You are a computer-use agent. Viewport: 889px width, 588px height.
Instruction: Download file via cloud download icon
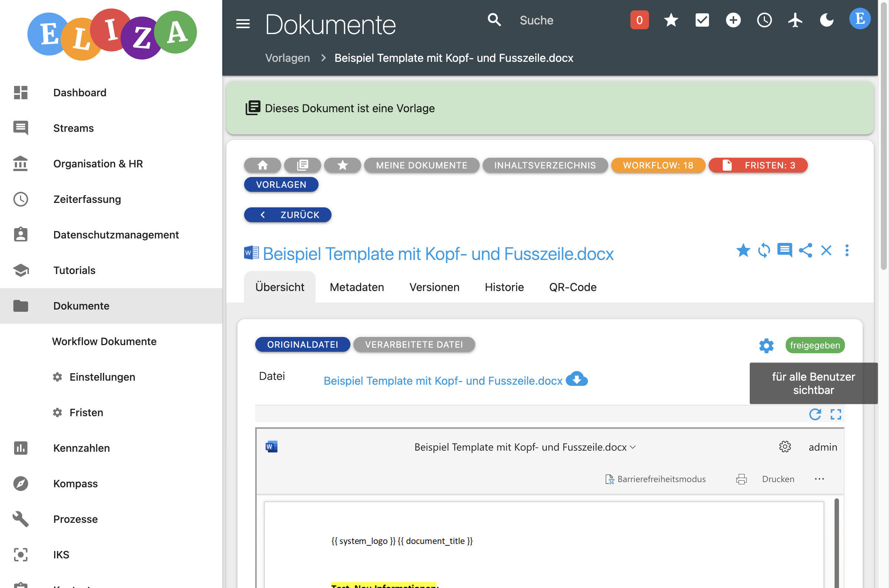pyautogui.click(x=576, y=379)
